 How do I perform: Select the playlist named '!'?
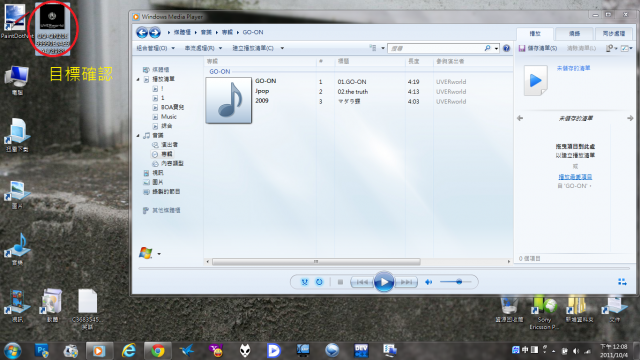158,88
